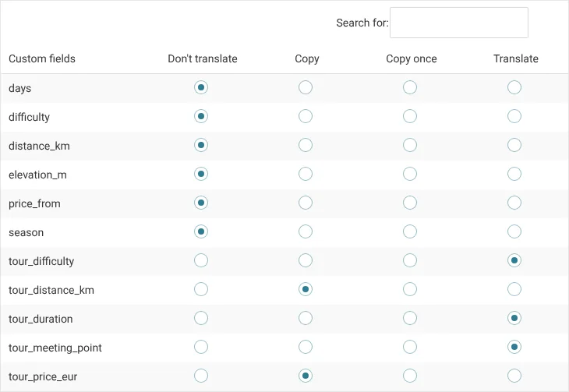Select Don't translate for elevation_m
Viewport: 569px width, 392px height.
tap(201, 174)
